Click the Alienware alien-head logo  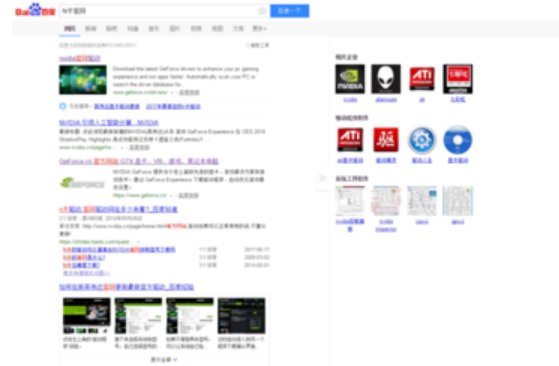(386, 79)
